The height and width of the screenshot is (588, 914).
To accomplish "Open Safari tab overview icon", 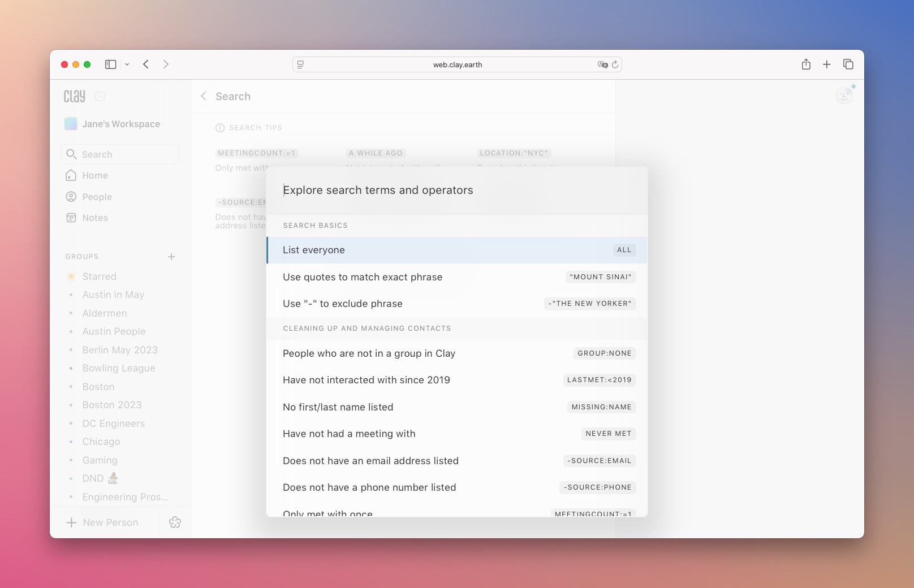I will point(848,64).
